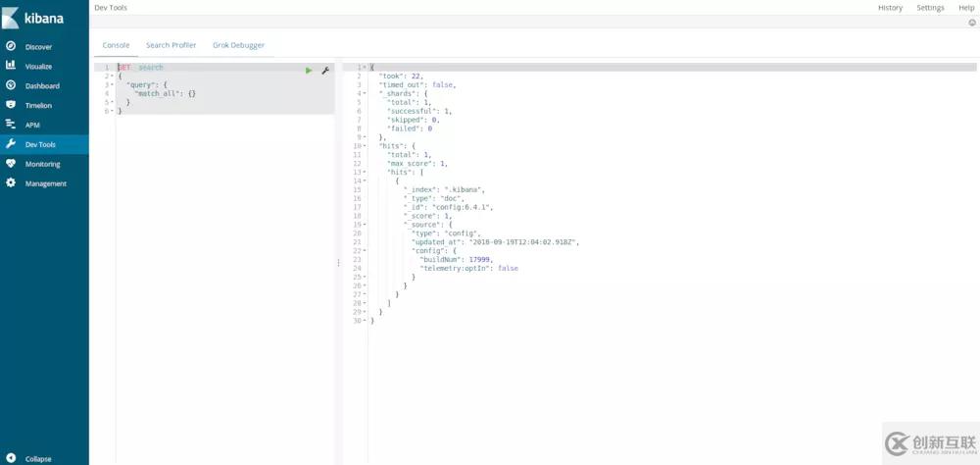Switch to the Grok Debugger tab
The image size is (980, 465).
click(238, 45)
